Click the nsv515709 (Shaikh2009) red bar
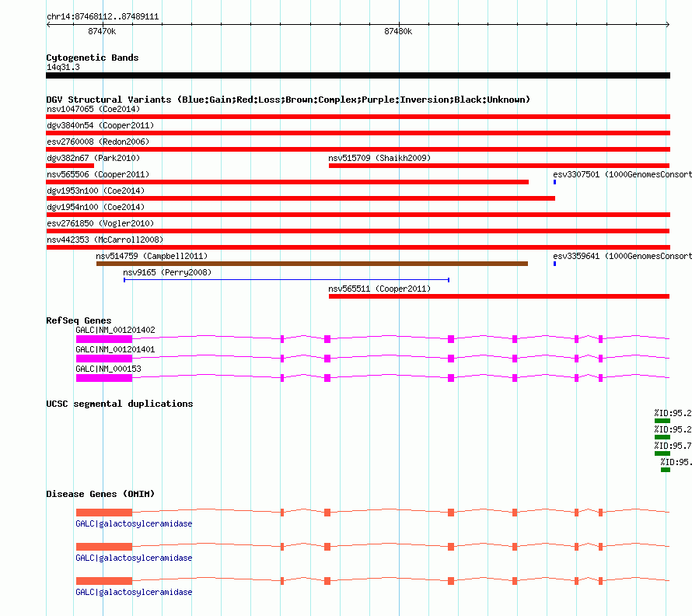692x616 pixels. point(499,166)
